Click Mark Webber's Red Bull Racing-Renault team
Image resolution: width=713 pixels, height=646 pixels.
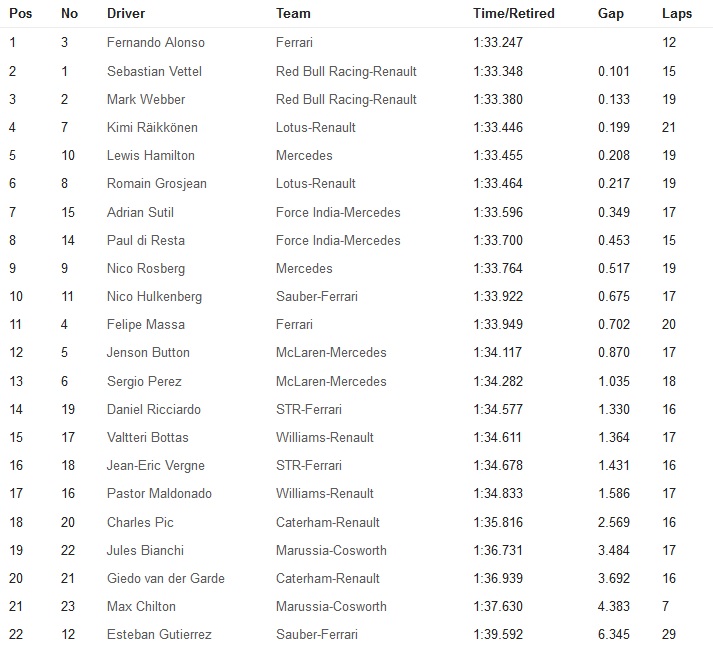346,100
